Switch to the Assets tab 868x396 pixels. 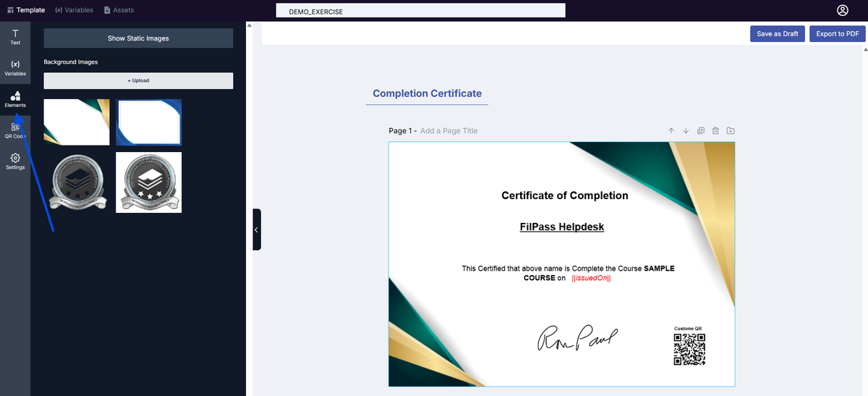[119, 10]
